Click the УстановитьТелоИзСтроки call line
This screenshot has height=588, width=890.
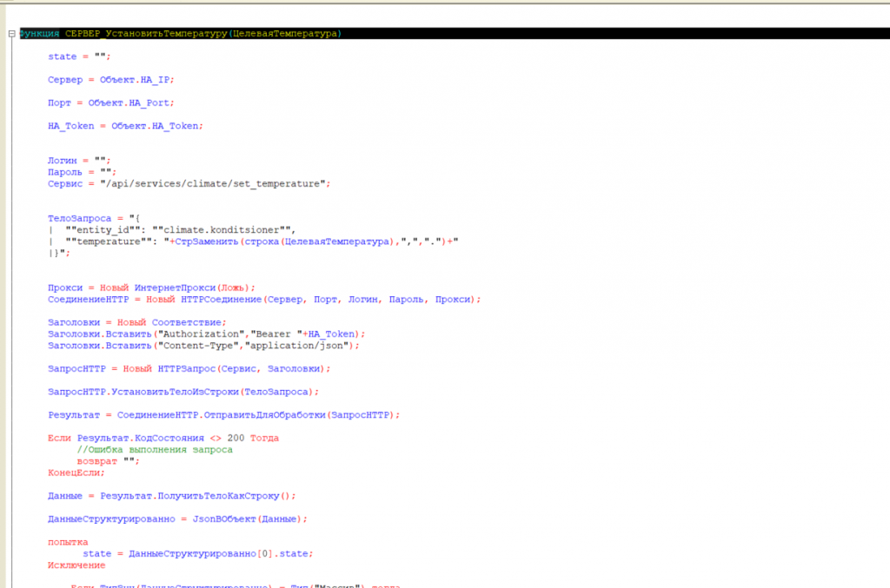183,392
